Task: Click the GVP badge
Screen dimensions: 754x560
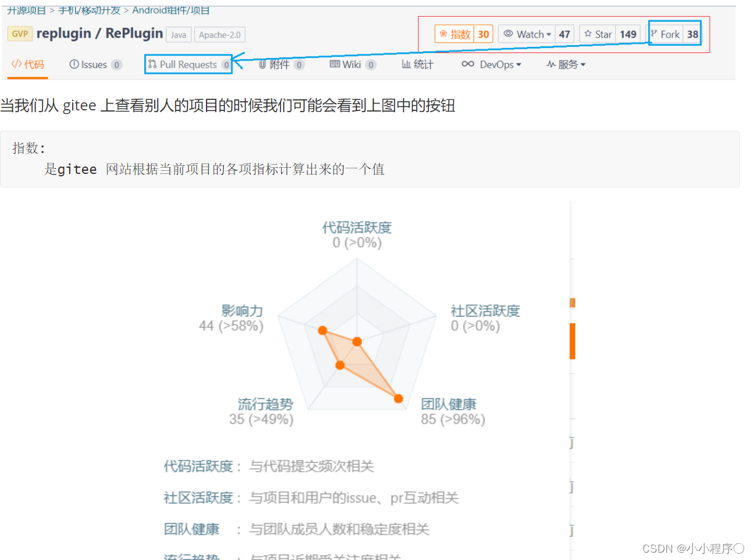Action: click(x=20, y=34)
